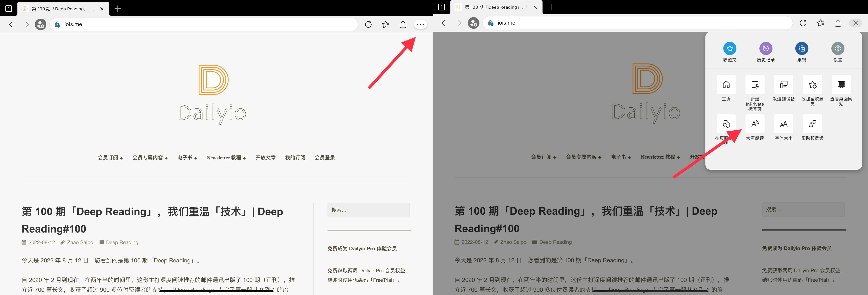Screen dimensions: 868x295
Task: Expand the 电子书 menu in the right browser
Action: pos(621,157)
